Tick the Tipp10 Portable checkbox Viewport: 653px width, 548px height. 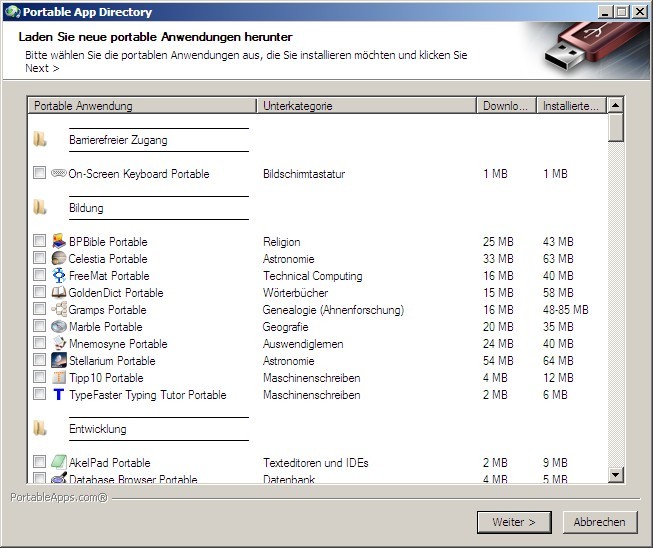coord(40,376)
